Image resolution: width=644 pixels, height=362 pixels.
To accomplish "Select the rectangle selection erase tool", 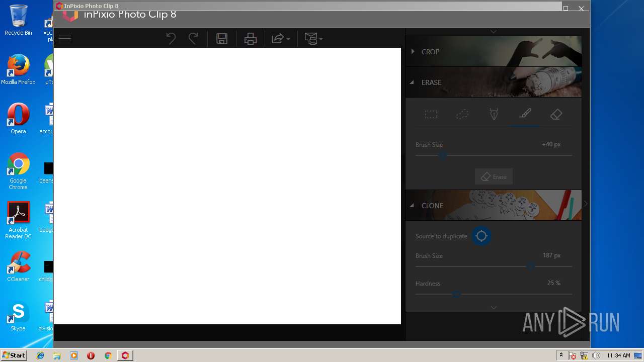I will click(431, 115).
